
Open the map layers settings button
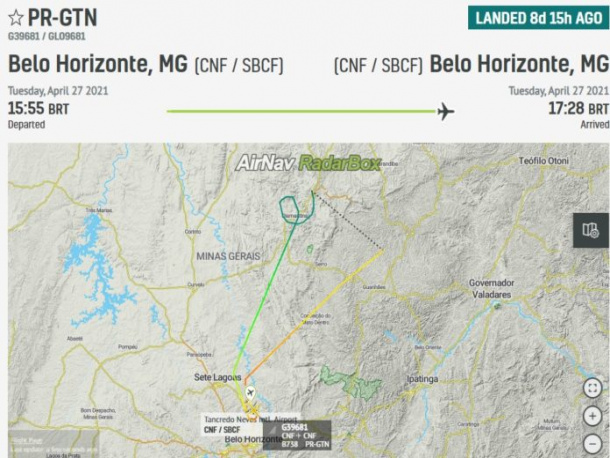click(x=591, y=230)
